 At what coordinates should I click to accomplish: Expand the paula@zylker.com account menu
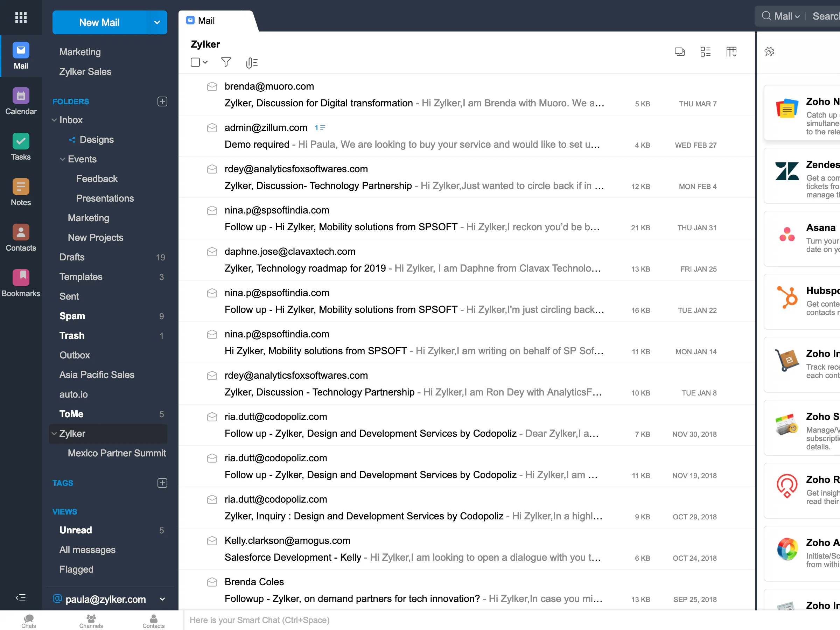162,599
